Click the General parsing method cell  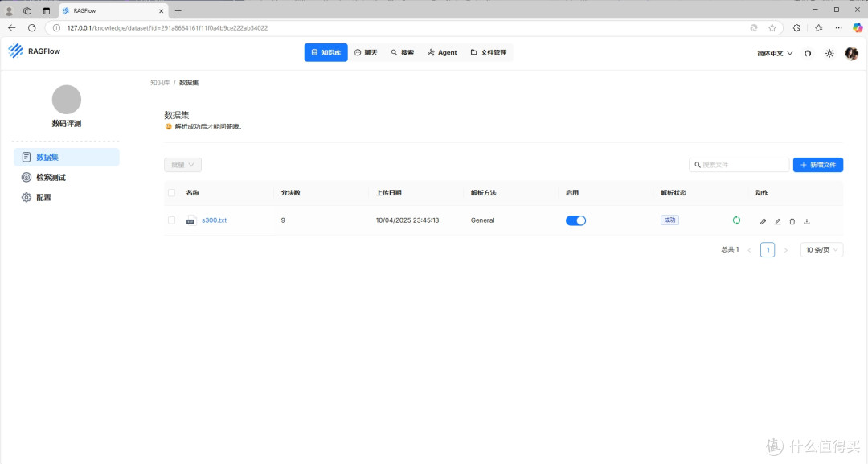point(483,220)
